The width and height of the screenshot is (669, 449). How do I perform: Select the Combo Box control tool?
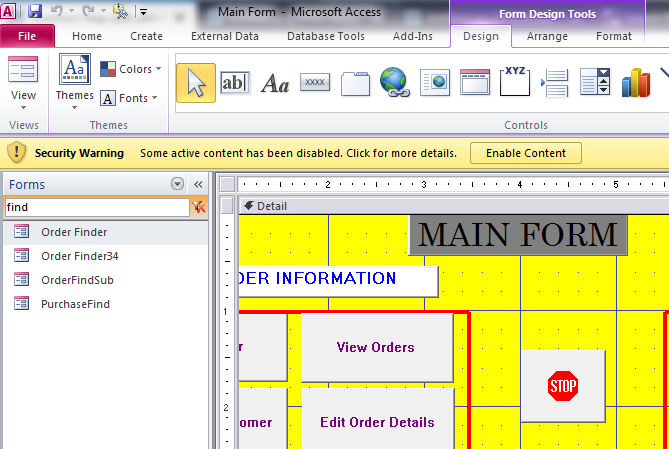click(595, 82)
